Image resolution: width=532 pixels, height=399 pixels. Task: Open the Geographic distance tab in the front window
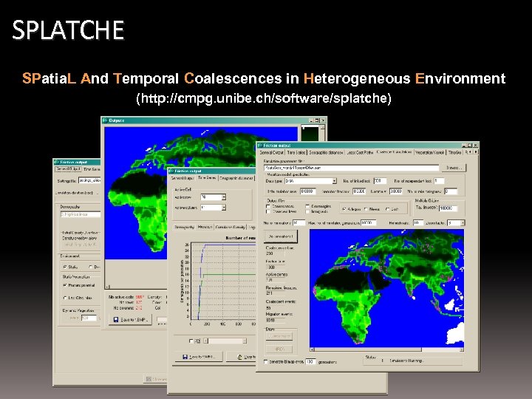coord(325,153)
